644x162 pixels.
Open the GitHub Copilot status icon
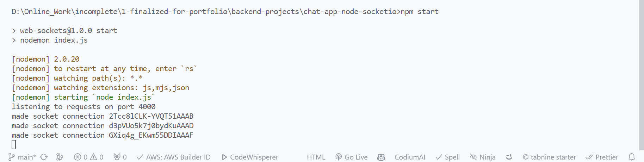[381, 157]
